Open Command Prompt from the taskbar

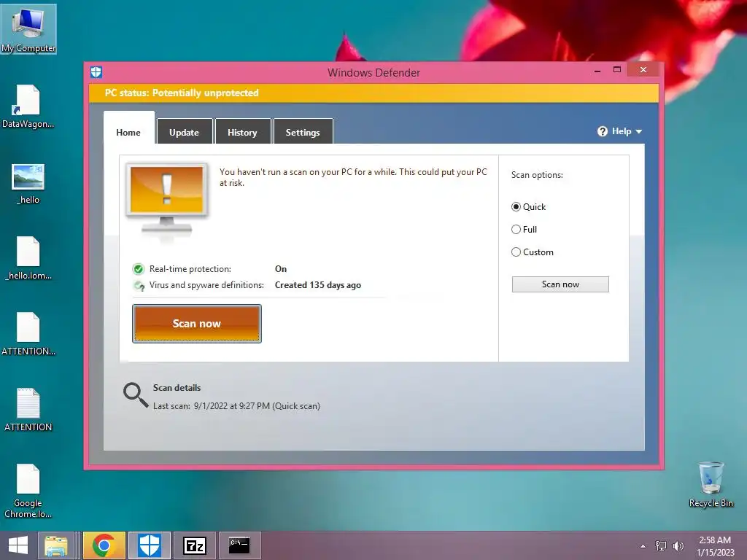[239, 545]
